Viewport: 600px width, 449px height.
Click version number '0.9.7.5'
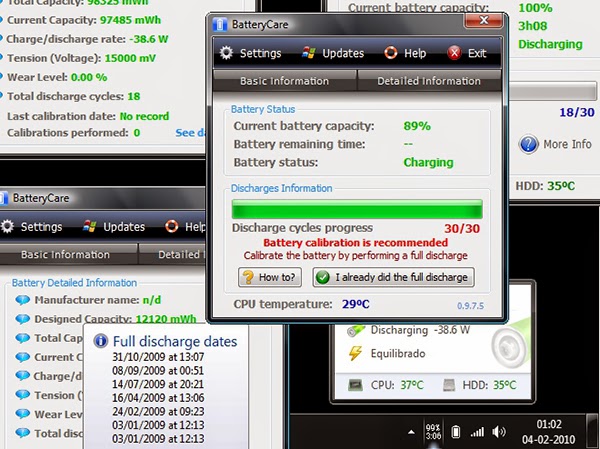[470, 306]
